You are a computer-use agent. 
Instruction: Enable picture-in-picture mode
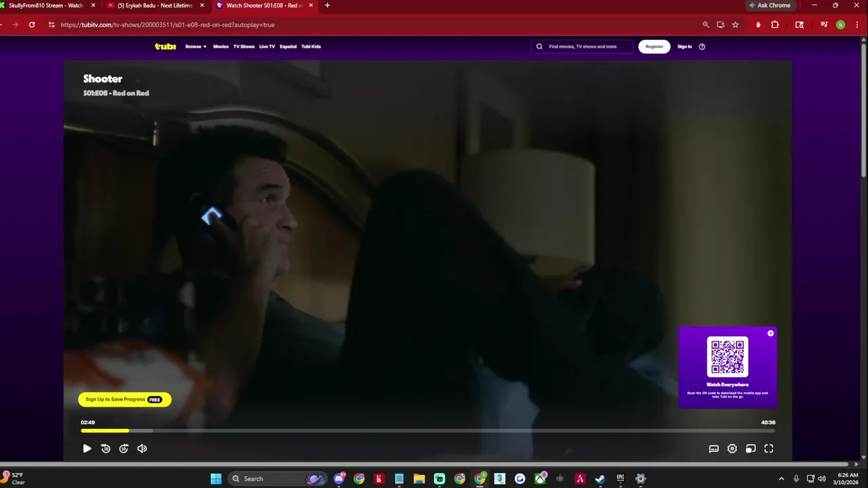[751, 449]
